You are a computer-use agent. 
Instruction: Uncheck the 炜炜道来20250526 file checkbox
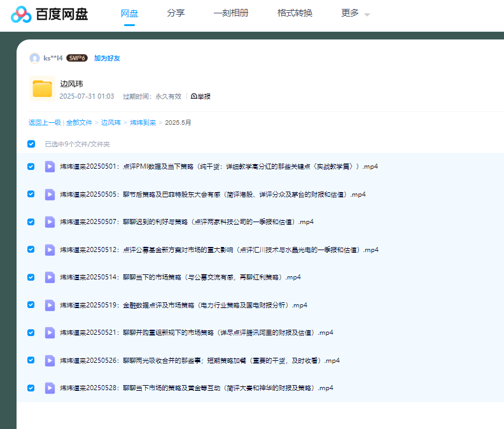click(31, 360)
